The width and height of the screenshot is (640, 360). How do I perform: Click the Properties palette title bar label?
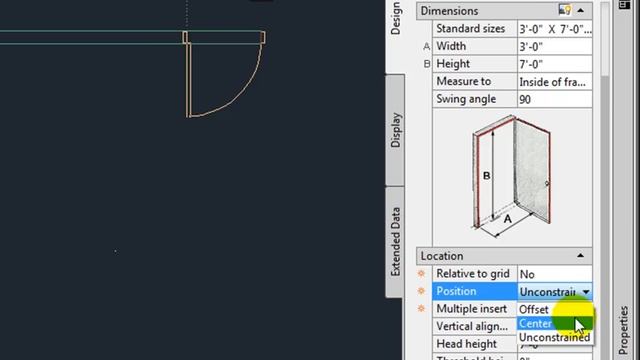pyautogui.click(x=623, y=330)
